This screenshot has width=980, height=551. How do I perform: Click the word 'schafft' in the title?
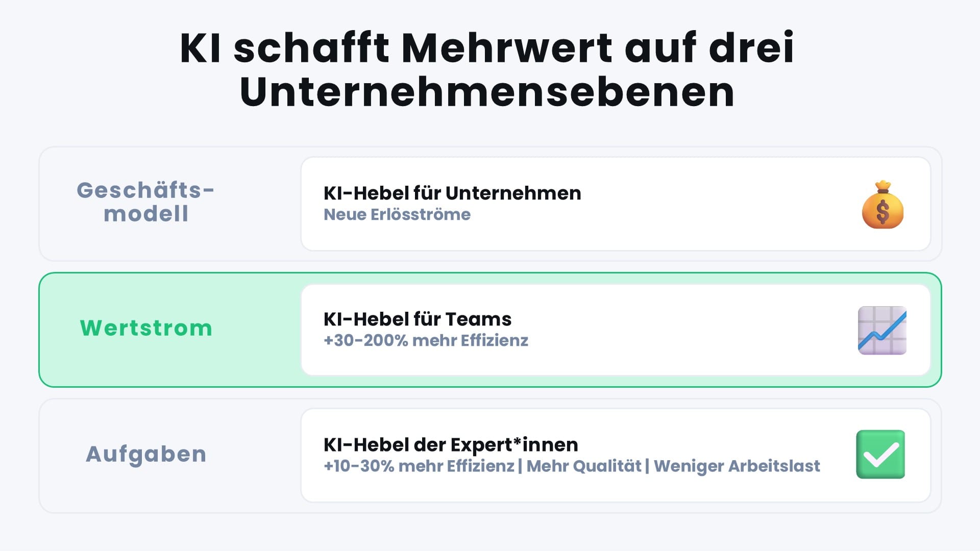(311, 48)
